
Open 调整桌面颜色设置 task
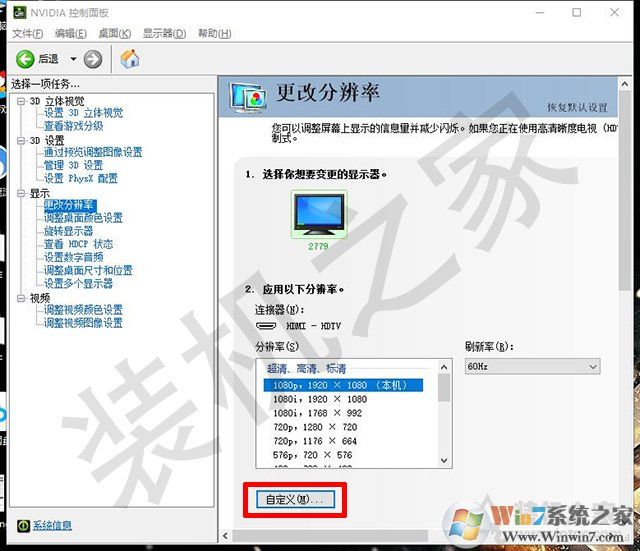(83, 218)
